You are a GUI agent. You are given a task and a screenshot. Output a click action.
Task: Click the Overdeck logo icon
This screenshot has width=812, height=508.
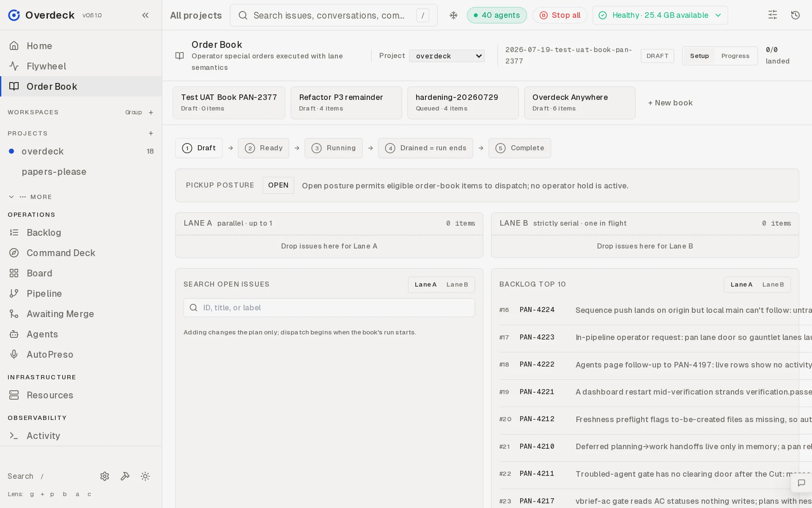click(14, 15)
